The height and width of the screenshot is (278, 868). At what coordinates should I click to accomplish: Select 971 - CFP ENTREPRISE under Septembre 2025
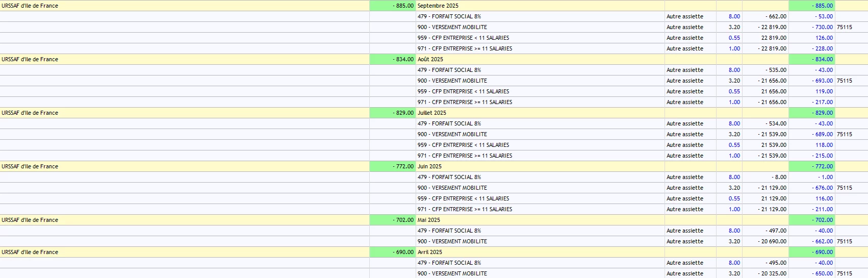[540, 48]
